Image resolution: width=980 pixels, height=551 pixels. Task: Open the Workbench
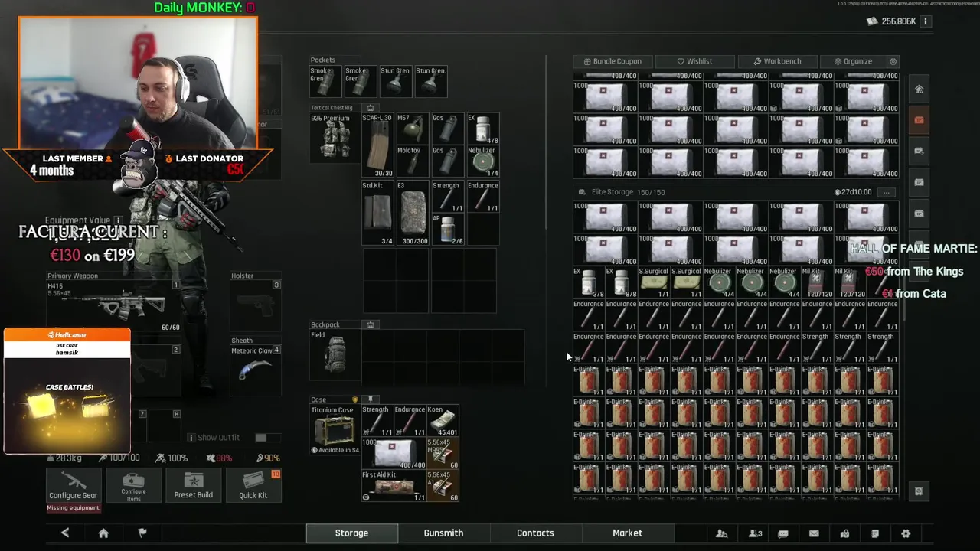(776, 61)
